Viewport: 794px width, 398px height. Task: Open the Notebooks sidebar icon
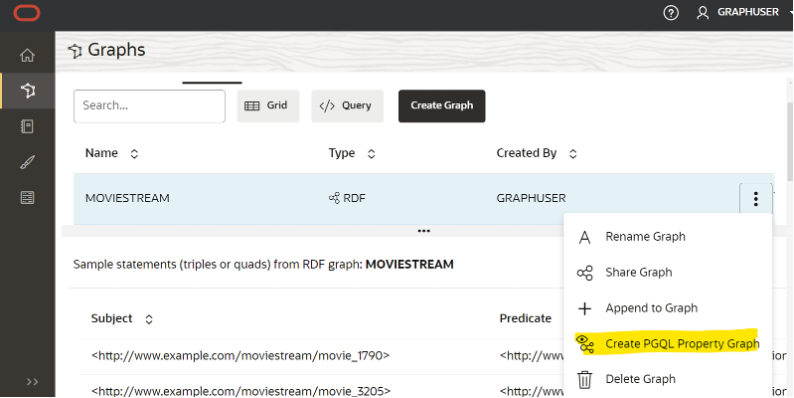click(27, 126)
